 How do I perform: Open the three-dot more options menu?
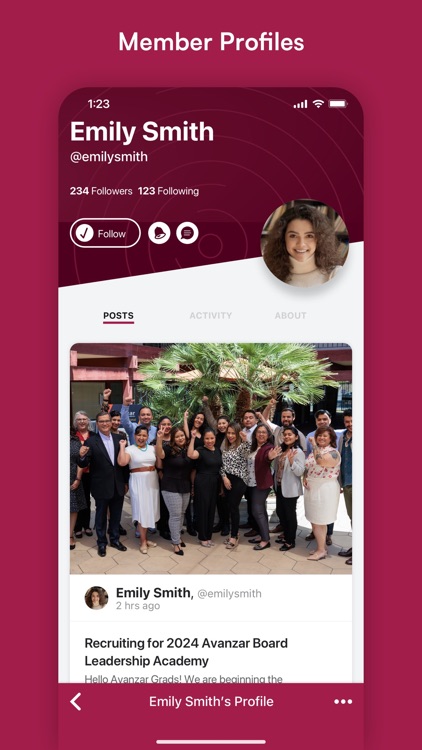(x=343, y=702)
